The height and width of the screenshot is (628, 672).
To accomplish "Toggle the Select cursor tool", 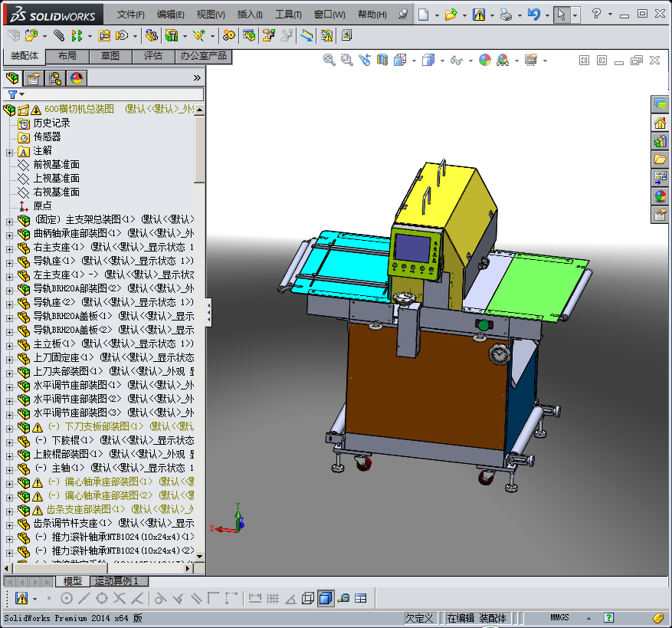I will (561, 15).
